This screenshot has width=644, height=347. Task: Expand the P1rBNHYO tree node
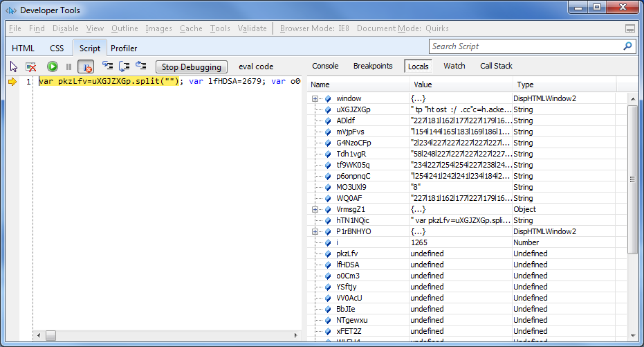pos(315,231)
